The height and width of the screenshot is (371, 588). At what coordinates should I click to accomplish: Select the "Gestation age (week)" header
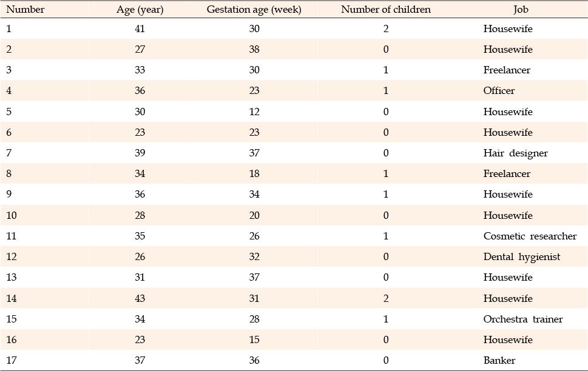[x=254, y=9]
